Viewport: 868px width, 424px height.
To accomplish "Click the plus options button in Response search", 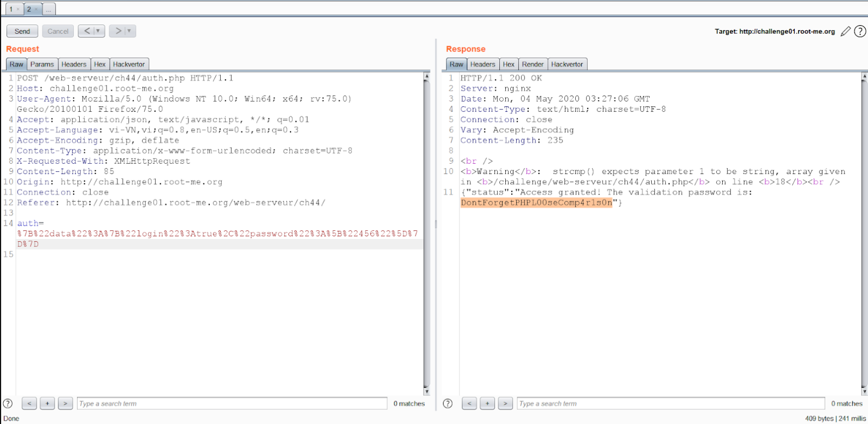I will pos(487,403).
